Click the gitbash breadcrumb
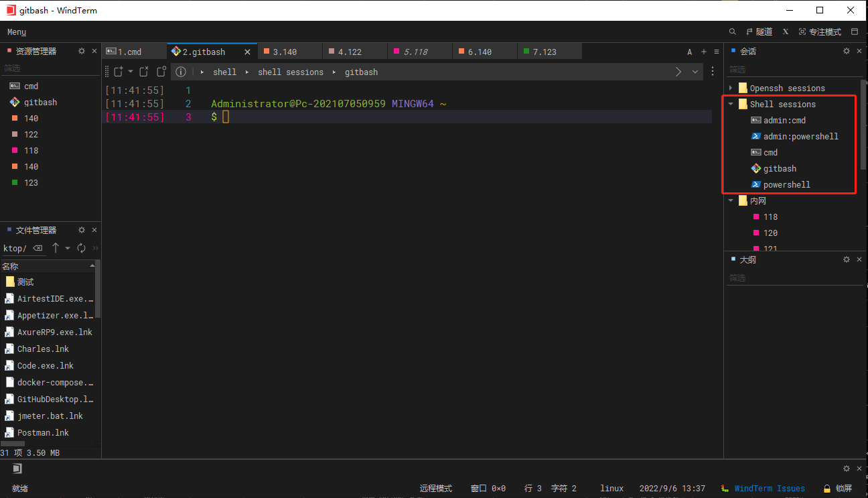 (362, 72)
